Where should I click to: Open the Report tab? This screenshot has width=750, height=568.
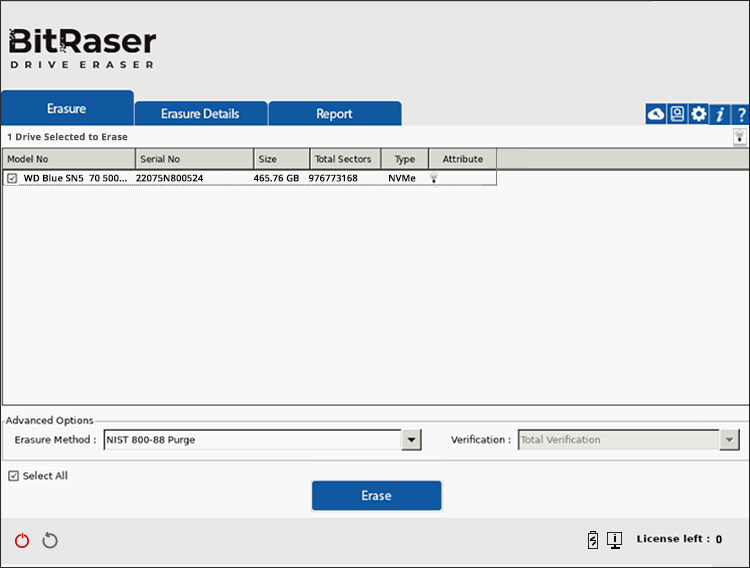(x=334, y=114)
